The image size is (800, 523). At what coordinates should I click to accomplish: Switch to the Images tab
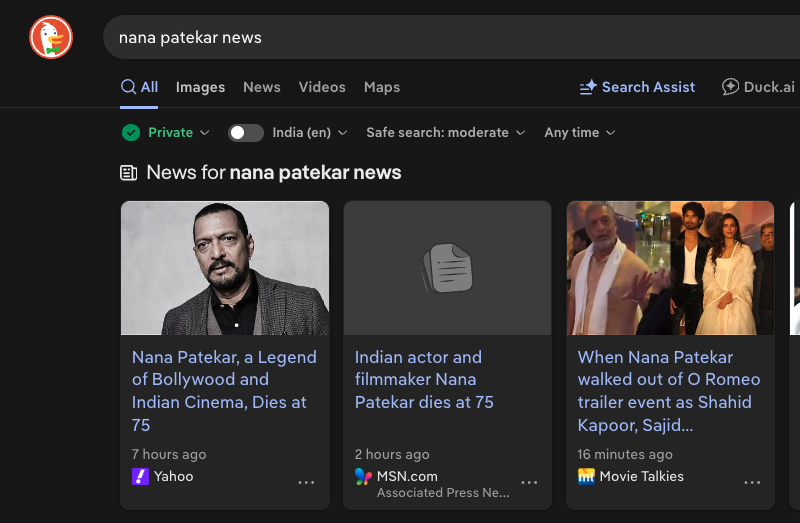coord(201,87)
